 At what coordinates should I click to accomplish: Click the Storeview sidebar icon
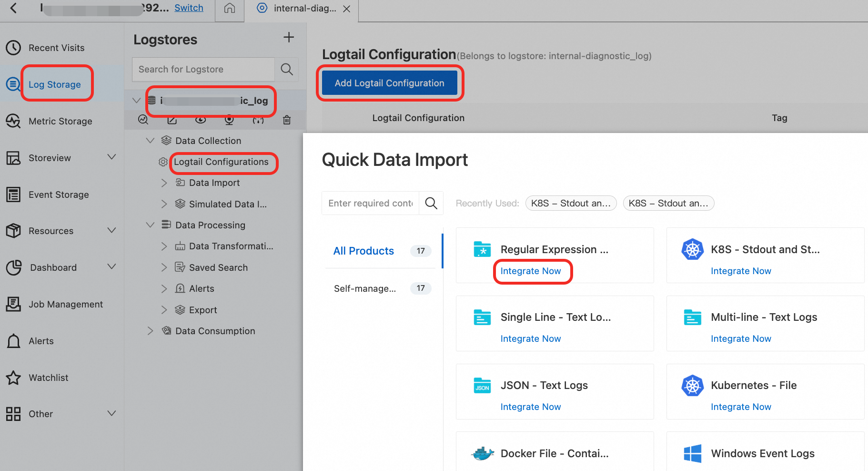tap(13, 158)
